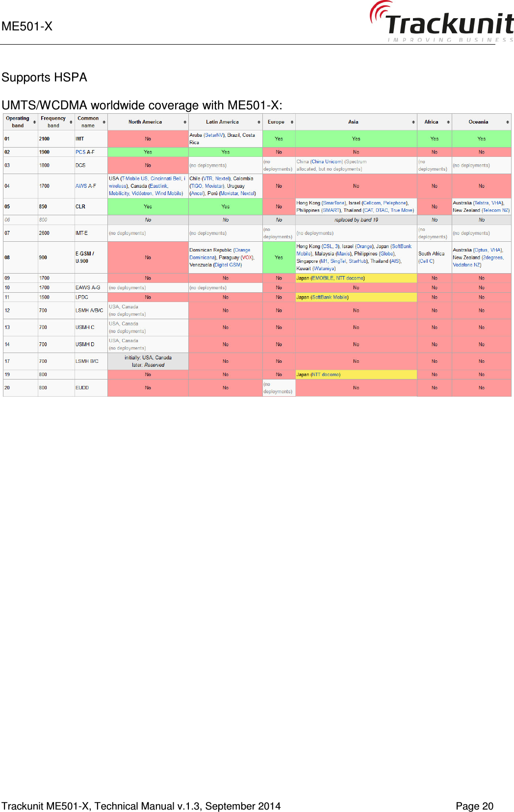Screen dimensions: 514x812
Task: Click the UMTS/WCDMA worldwide coverage heading
Action: click(142, 105)
